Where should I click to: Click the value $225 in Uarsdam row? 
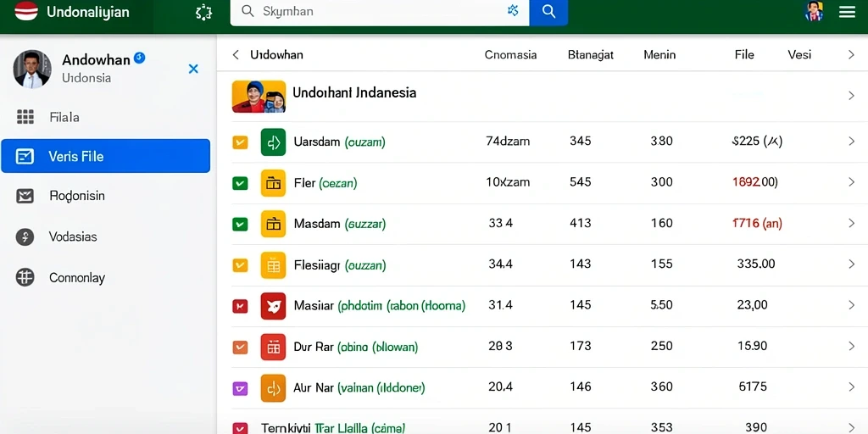click(757, 142)
